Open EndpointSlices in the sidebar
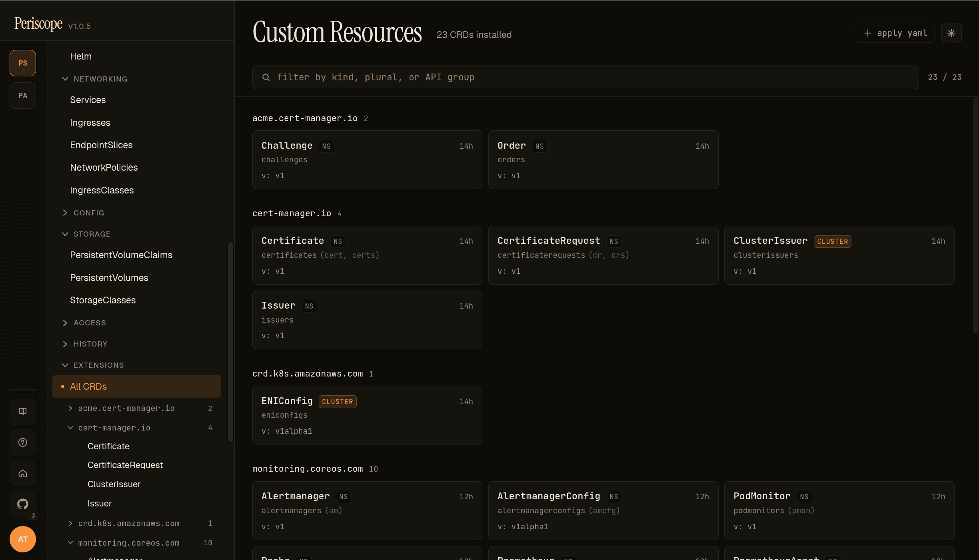This screenshot has width=979, height=560. click(x=101, y=145)
